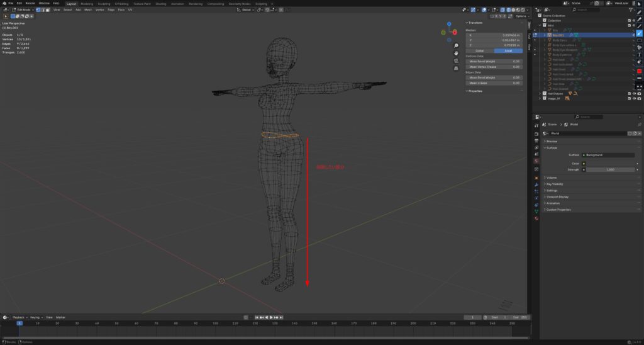Switch to material preview shading

pyautogui.click(x=518, y=9)
